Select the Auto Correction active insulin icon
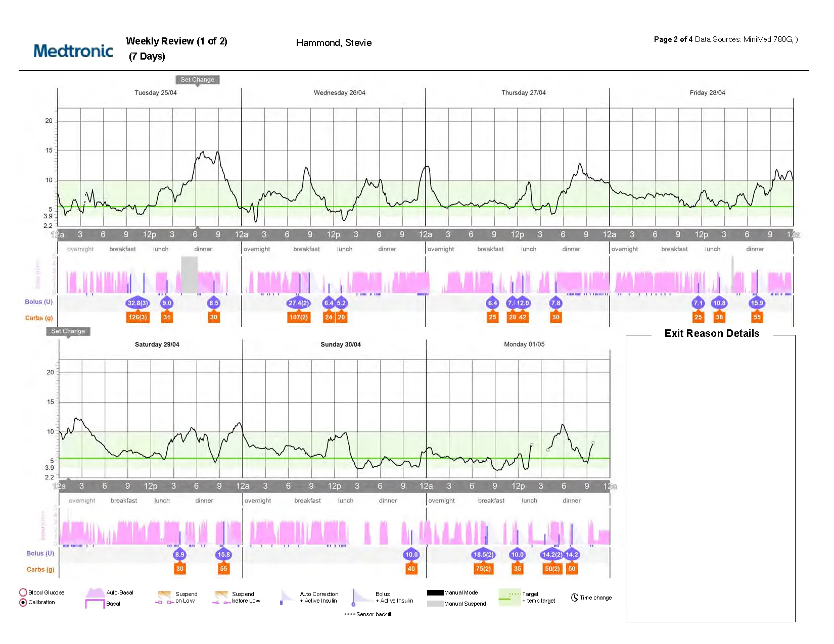The height and width of the screenshot is (644, 834). pos(286,597)
